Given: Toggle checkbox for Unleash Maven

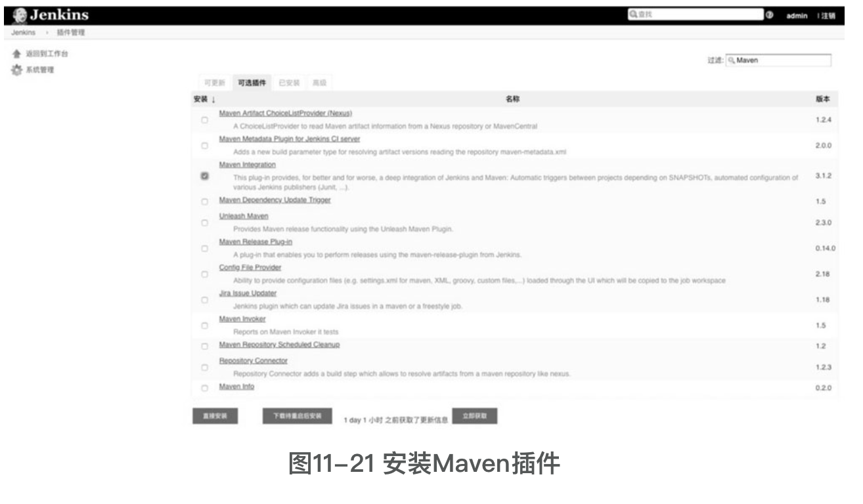Looking at the screenshot, I should point(205,223).
